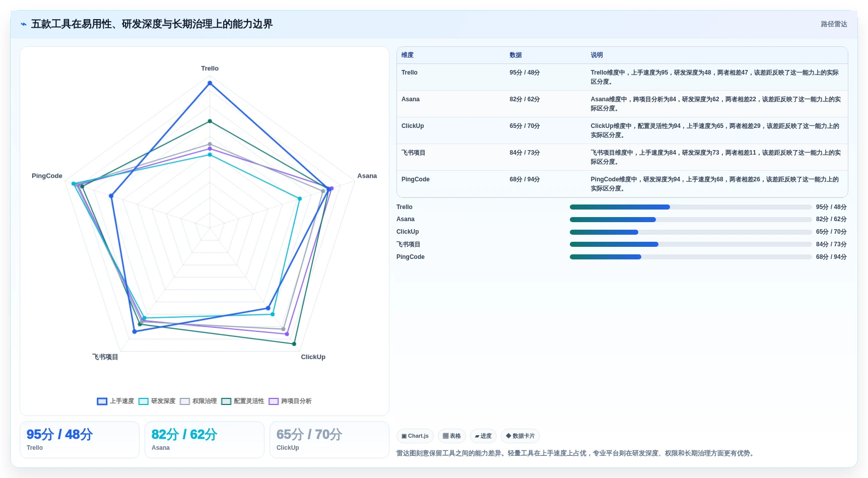Click the Trello label in progress list
This screenshot has width=868, height=478.
point(404,207)
